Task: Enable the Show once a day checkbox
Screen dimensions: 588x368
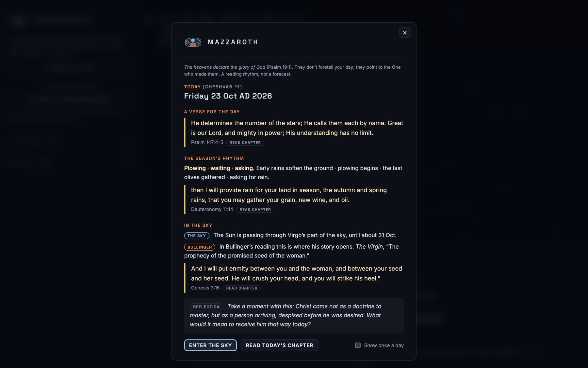Action: click(358, 345)
